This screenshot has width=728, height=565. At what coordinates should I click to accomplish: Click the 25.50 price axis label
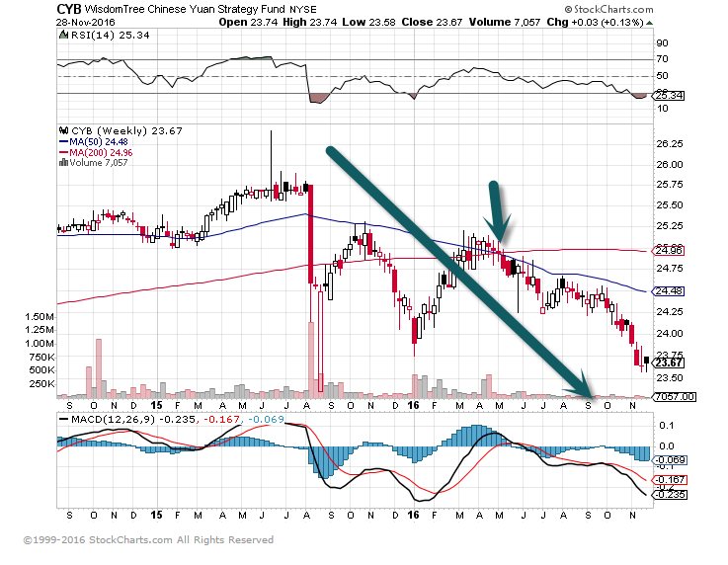[670, 205]
